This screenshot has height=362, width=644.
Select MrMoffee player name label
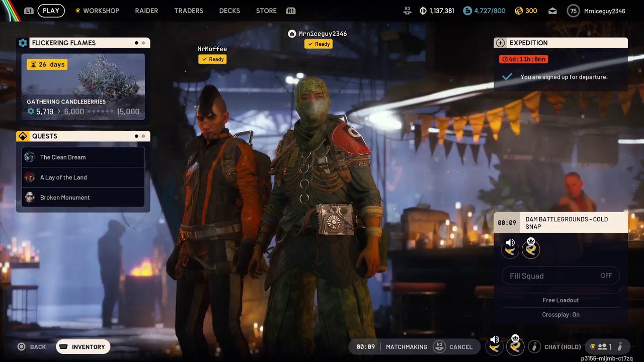click(212, 49)
